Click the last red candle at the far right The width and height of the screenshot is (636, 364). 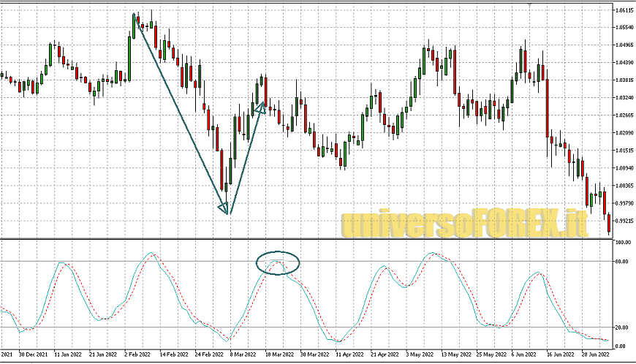pyautogui.click(x=608, y=223)
